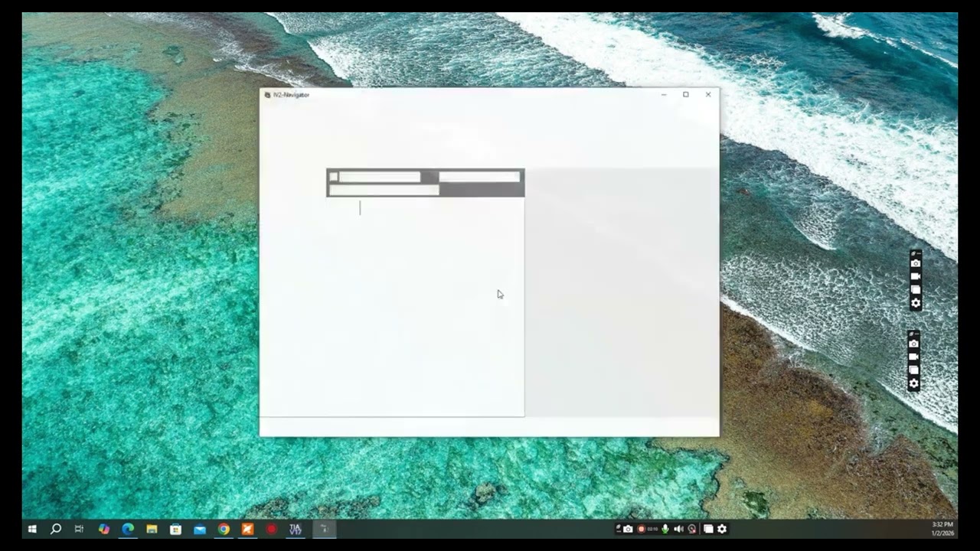Open recordings gallery on upper floating toolbar
The image size is (980, 551).
[915, 289]
